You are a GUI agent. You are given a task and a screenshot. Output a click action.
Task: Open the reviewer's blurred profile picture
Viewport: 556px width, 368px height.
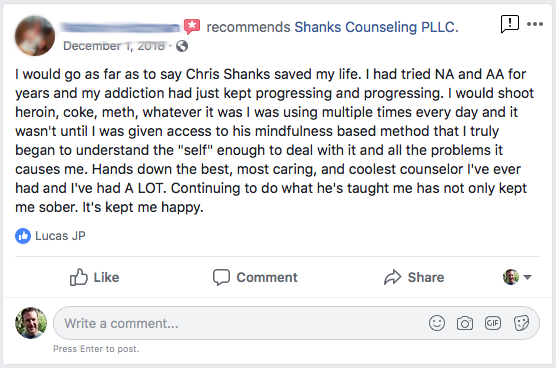click(35, 36)
